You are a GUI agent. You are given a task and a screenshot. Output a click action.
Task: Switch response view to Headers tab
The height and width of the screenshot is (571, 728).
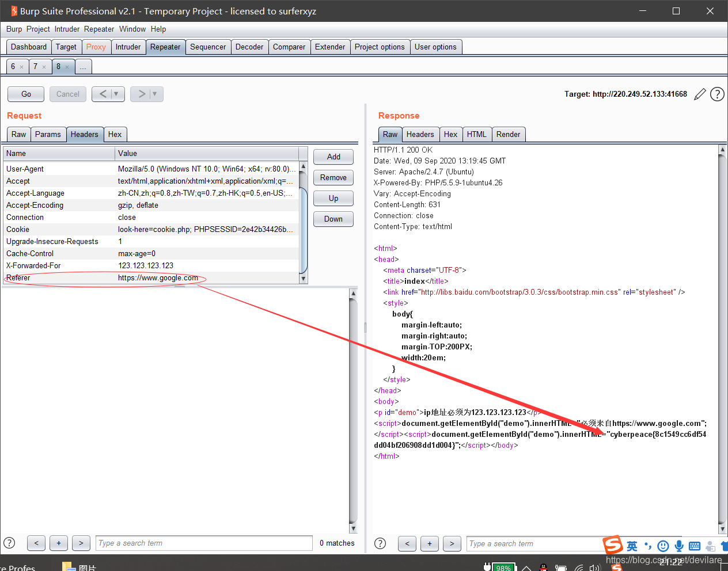pyautogui.click(x=420, y=135)
